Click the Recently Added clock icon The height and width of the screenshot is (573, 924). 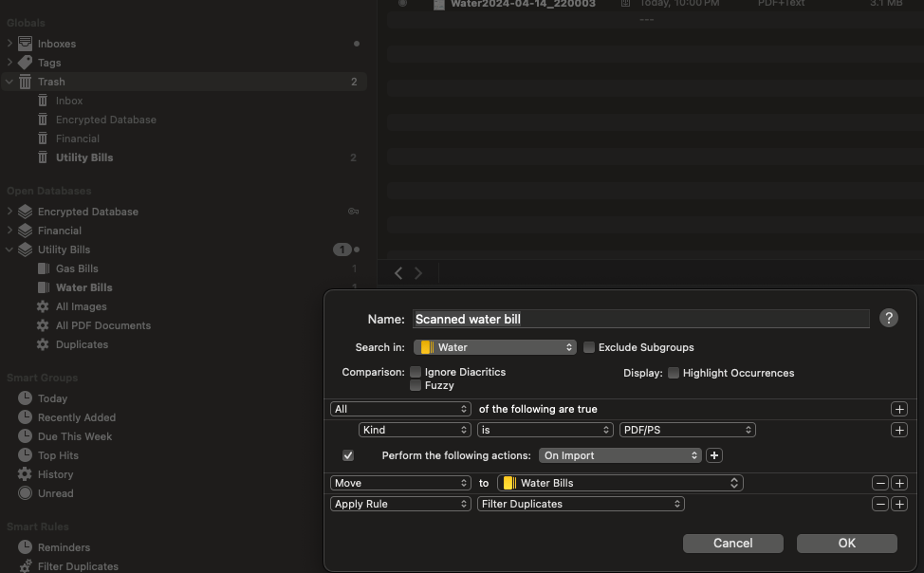[25, 416]
